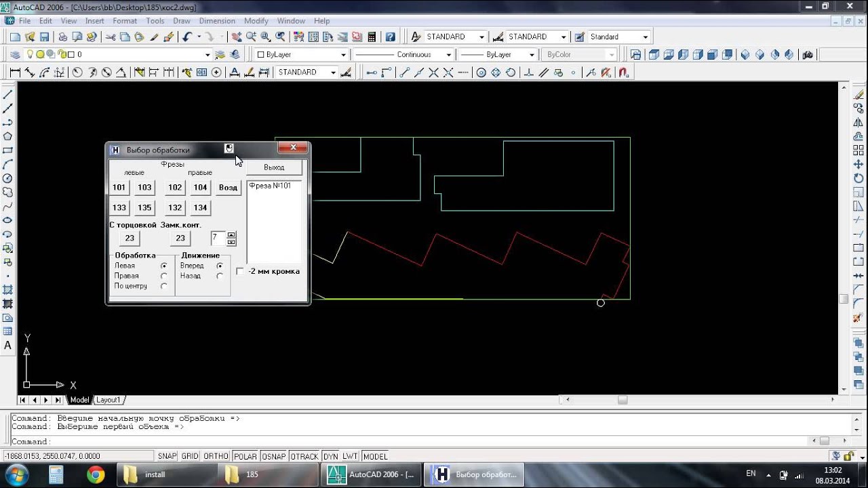This screenshot has width=868, height=488.
Task: Click the numeric value field showing 7
Action: coord(218,238)
